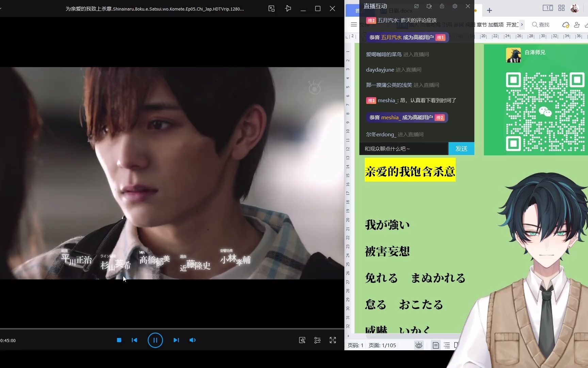Click the video player seek progress bar
588x368 pixels.
click(172, 329)
